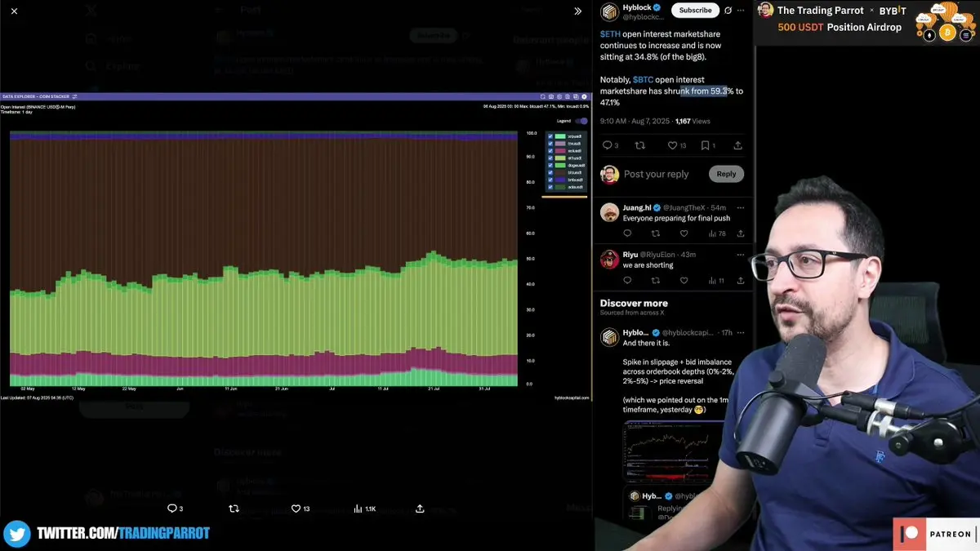This screenshot has width=980, height=551.
Task: Open the more options menu on Hyblock's post
Action: point(741,11)
